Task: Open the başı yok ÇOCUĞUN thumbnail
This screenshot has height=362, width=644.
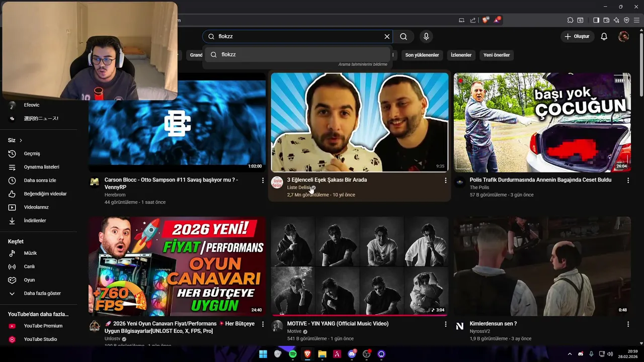Action: click(542, 122)
